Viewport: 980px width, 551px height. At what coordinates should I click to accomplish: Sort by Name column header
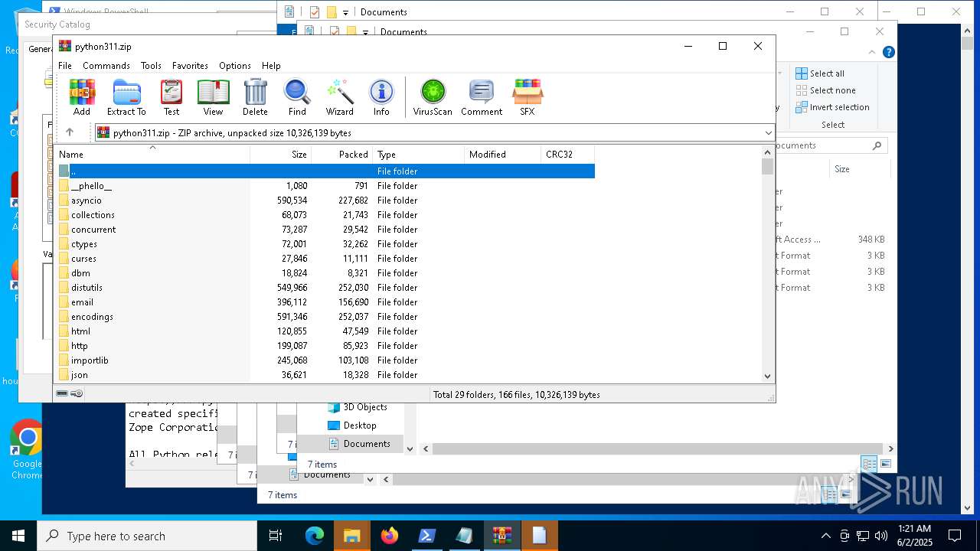tap(152, 155)
